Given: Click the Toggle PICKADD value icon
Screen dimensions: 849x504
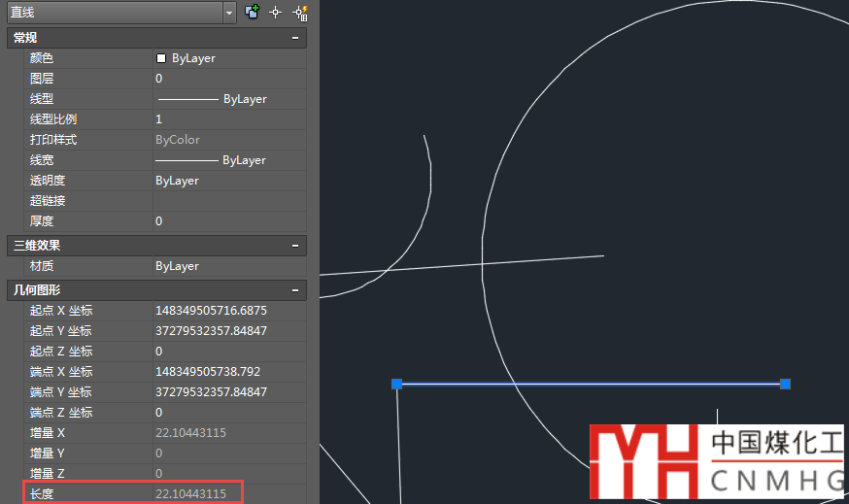Looking at the screenshot, I should click(253, 13).
